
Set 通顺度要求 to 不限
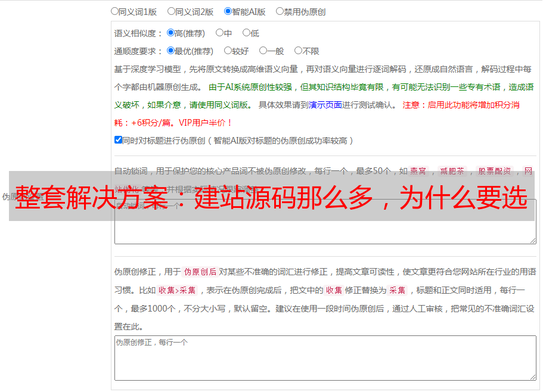point(298,51)
